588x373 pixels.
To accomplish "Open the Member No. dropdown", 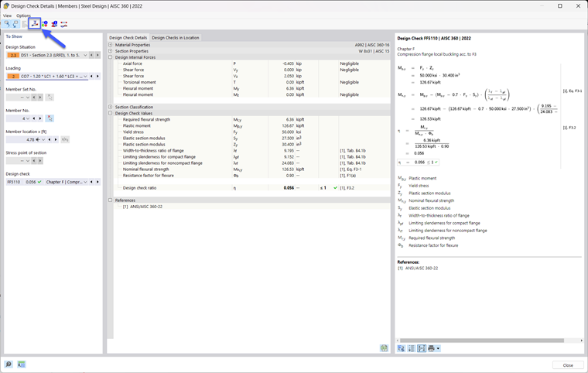I will [x=27, y=118].
